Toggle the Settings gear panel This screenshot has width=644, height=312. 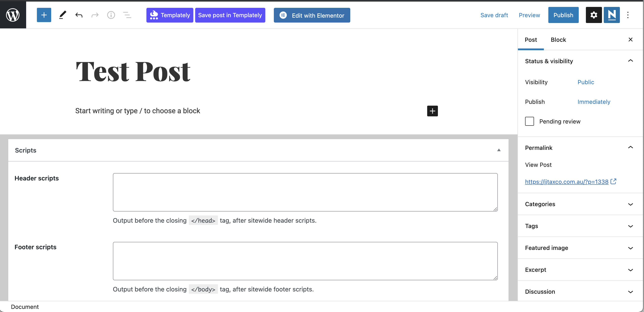[x=593, y=15]
